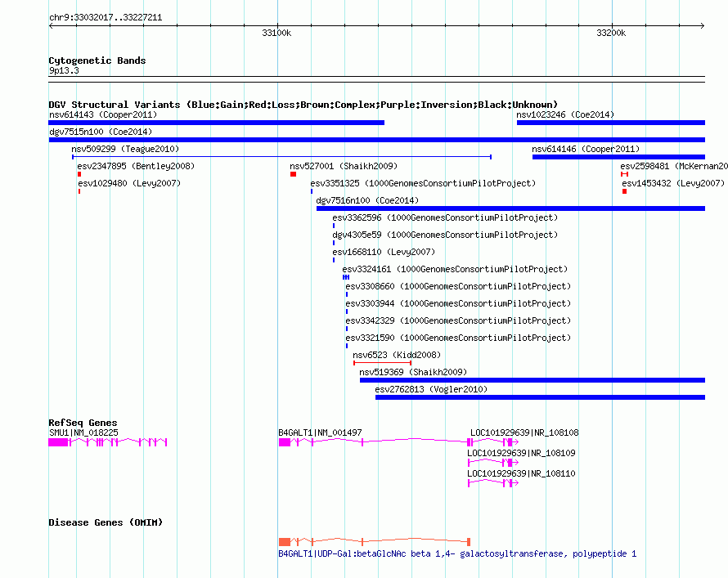Select the dgv7515n100 full-width blue bar

click(x=377, y=140)
